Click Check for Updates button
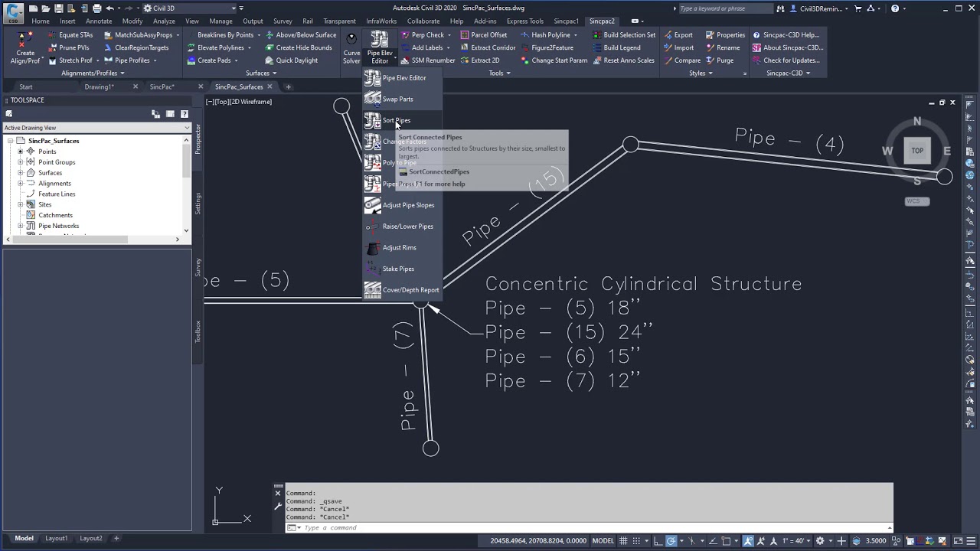Screen dimensions: 980x551 click(792, 60)
